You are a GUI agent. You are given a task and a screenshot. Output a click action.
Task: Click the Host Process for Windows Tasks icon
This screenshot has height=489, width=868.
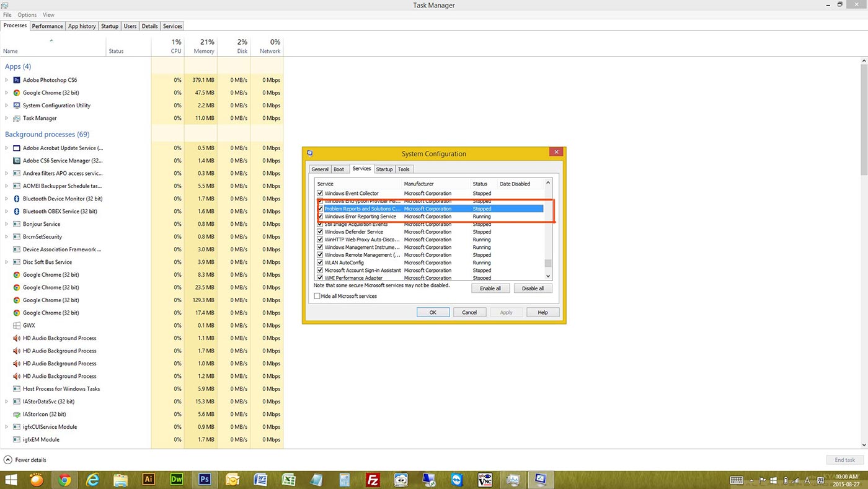click(x=17, y=389)
